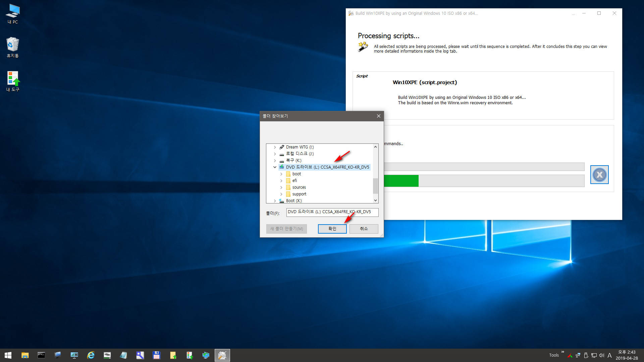Screen dimensions: 644x362
Task: Switch to the active WinBuilder taskbar icon
Action: (222, 355)
